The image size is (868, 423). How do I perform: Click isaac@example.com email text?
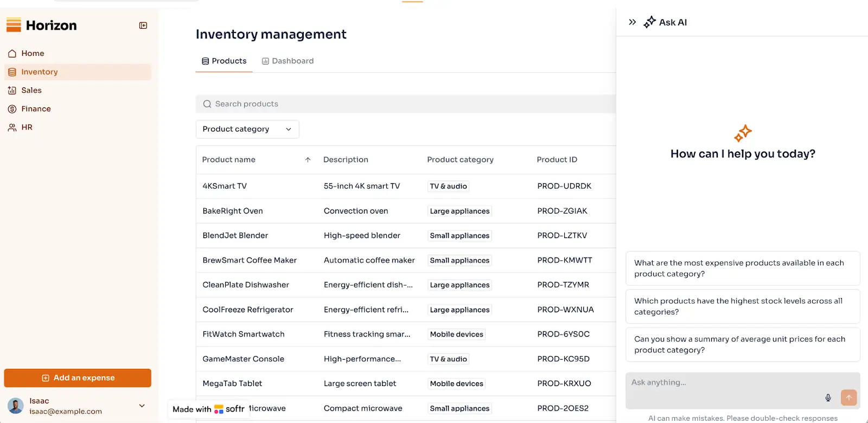66,412
